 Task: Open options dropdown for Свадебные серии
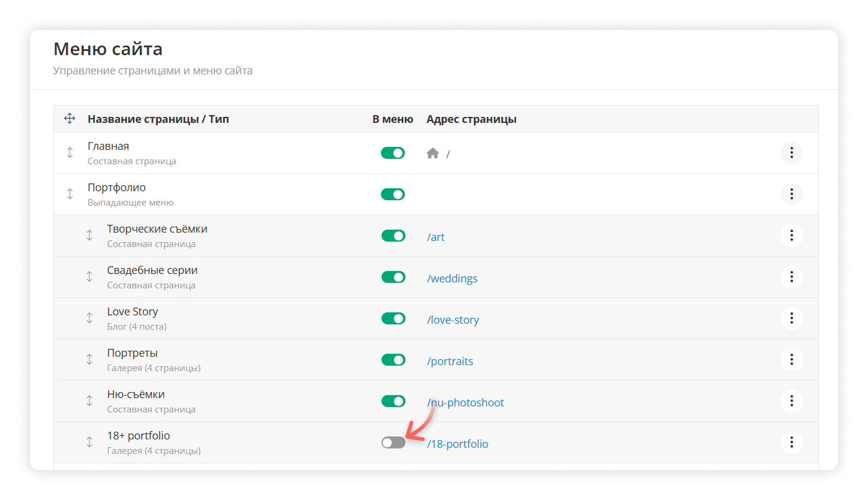click(791, 276)
